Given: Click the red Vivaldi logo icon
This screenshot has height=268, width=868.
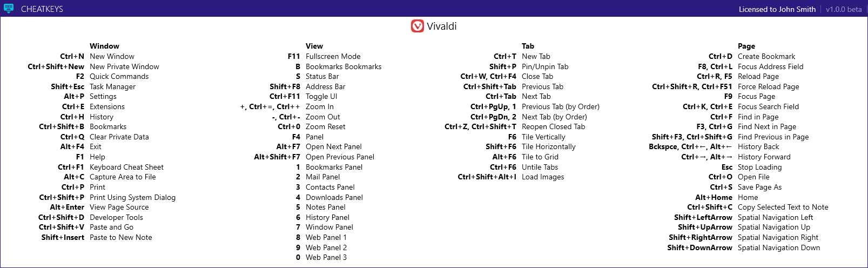Looking at the screenshot, I should tap(418, 26).
